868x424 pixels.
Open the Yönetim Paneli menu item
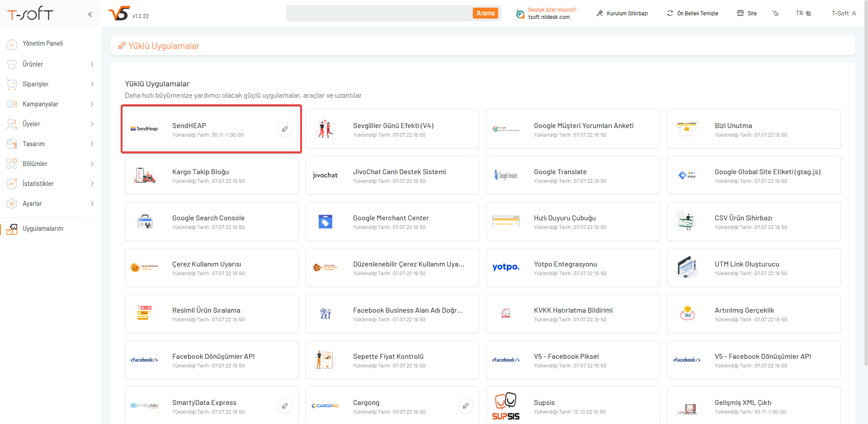point(51,44)
